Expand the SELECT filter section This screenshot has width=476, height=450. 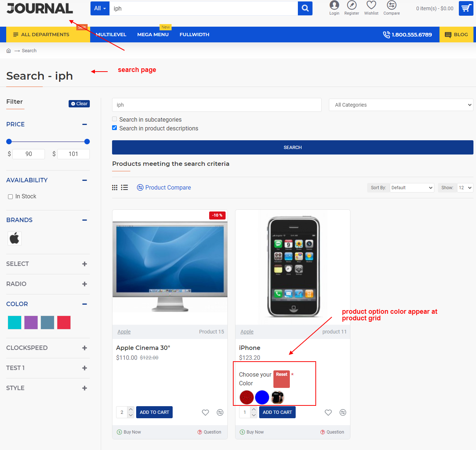pos(85,264)
